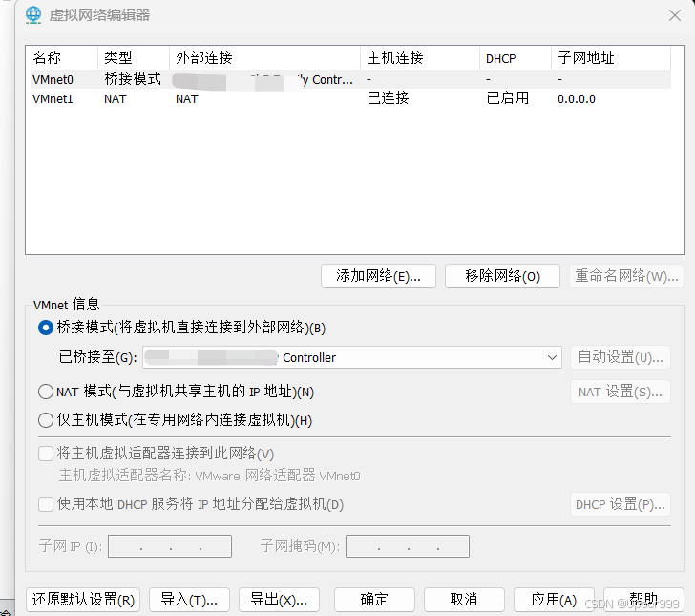Open DHCP 设置(P)... button
Viewport: 695px width, 616px height.
pyautogui.click(x=621, y=504)
